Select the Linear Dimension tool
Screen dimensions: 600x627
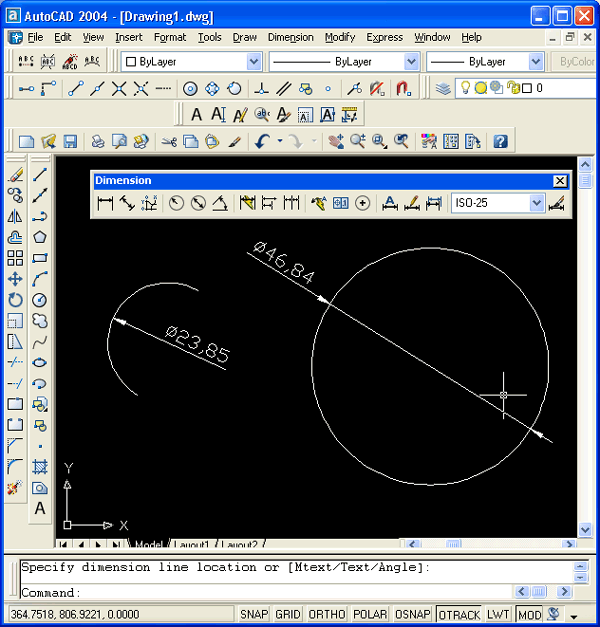pos(105,204)
